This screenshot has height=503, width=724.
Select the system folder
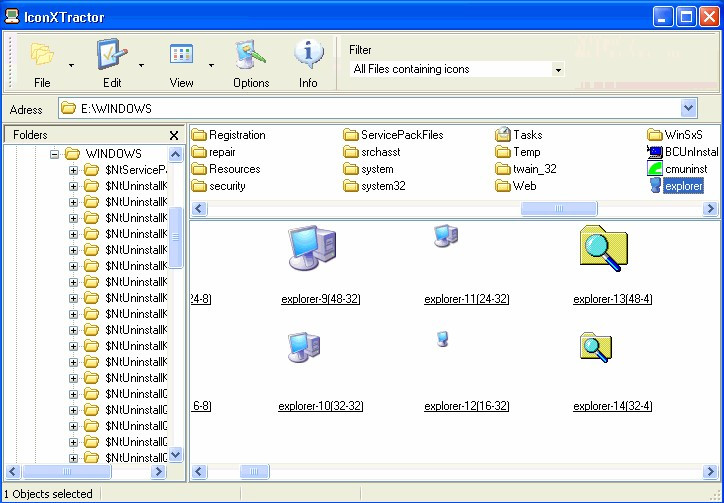[369, 169]
